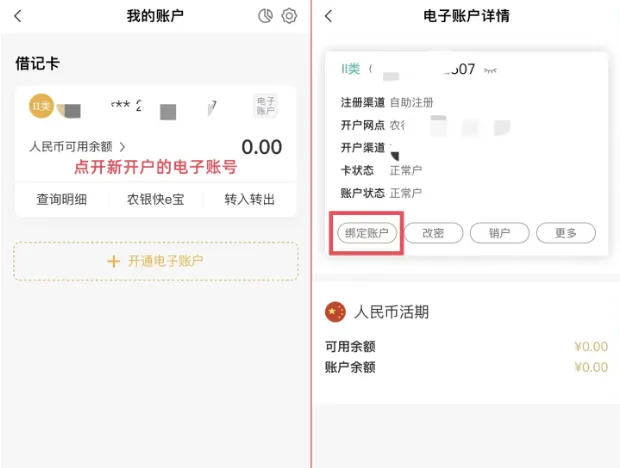Viewport: 620px width, 468px height.
Task: Select the 农银快e宝 tab
Action: pos(155,199)
